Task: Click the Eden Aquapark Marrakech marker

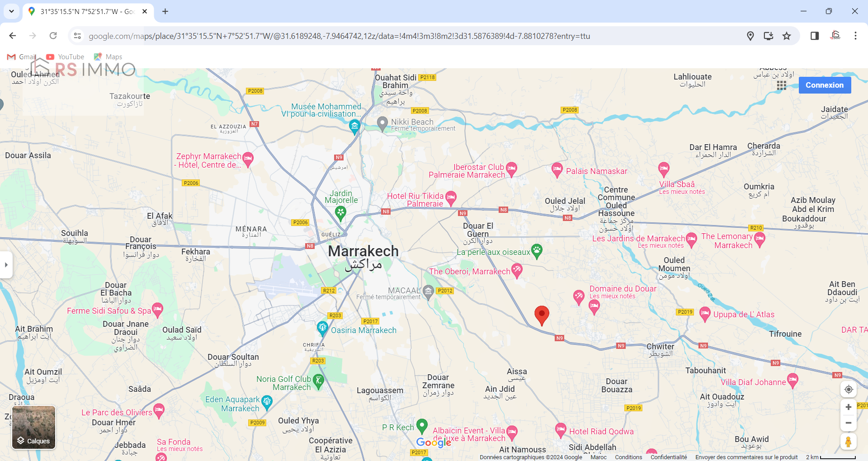Action: point(267,402)
